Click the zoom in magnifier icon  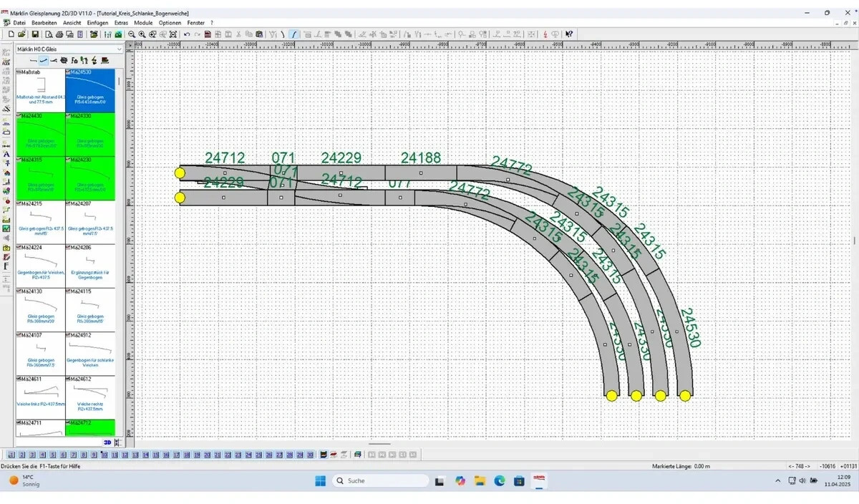(142, 34)
